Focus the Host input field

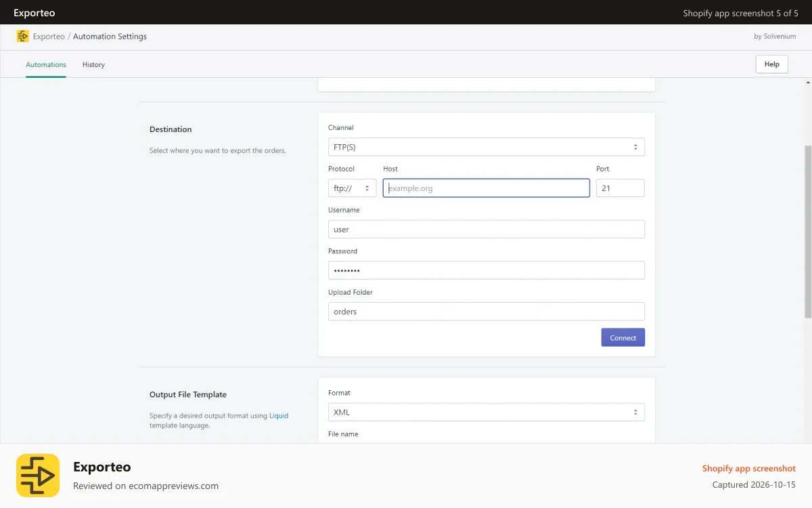tap(487, 188)
